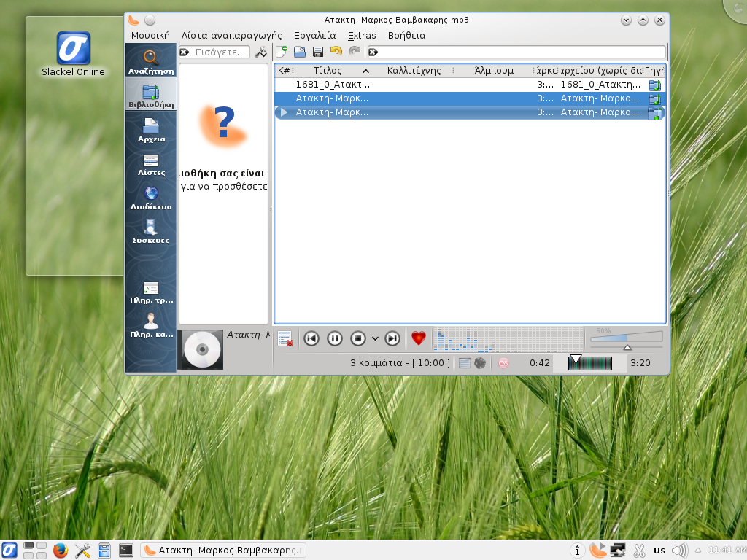Open the Slackel start menu on taskbar
This screenshot has height=560, width=747.
pos(9,551)
